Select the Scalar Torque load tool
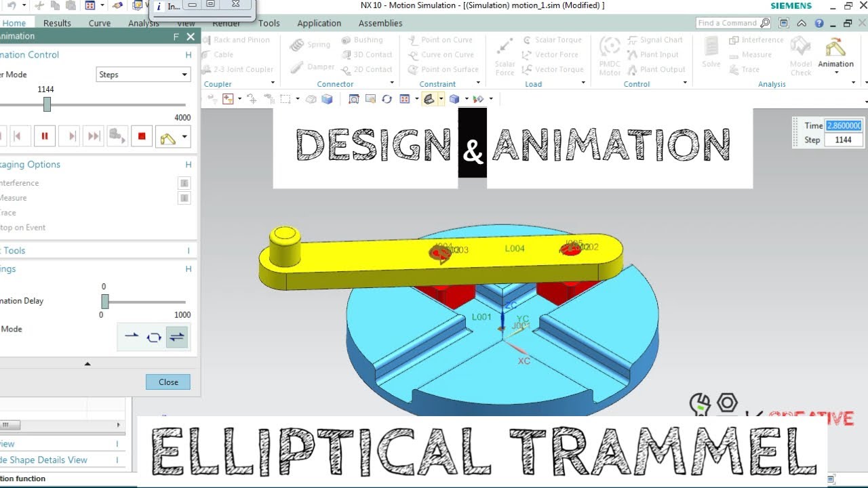 pos(552,40)
